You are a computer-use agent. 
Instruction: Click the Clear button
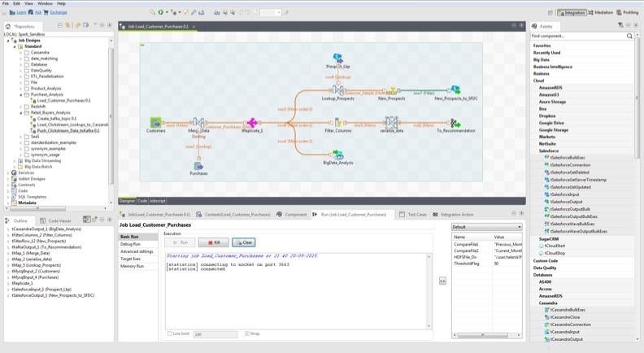click(x=244, y=242)
